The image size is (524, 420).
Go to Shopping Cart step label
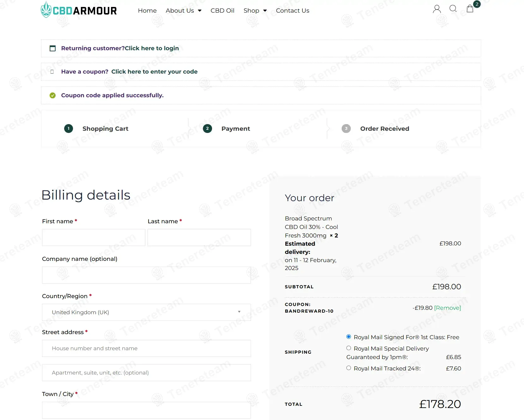[105, 129]
